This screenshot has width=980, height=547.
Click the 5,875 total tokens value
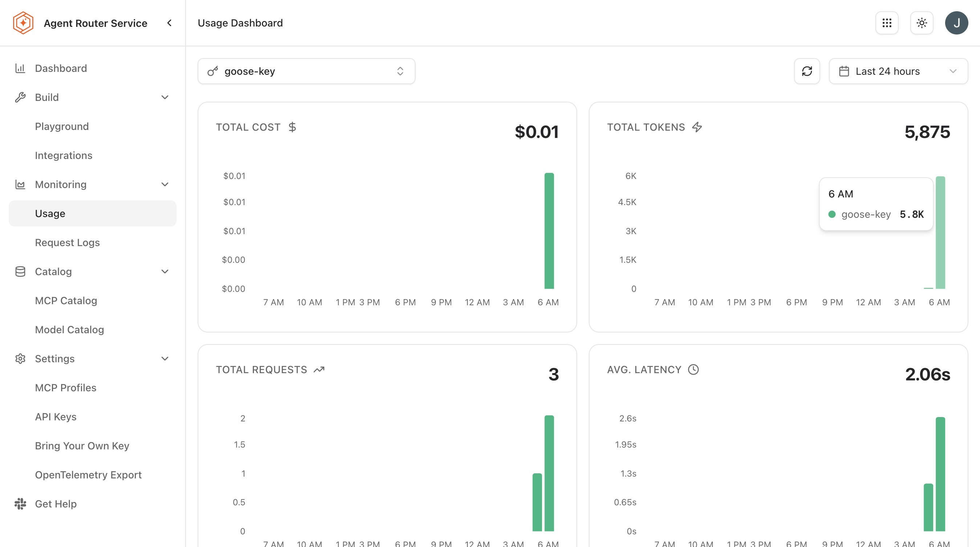pos(927,132)
